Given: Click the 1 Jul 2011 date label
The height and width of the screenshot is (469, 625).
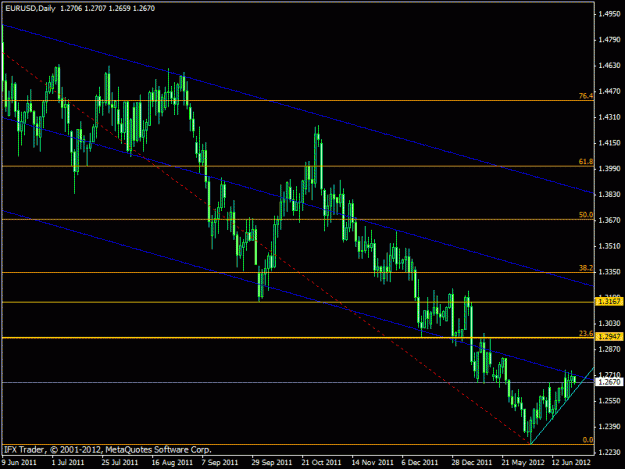Looking at the screenshot, I should coord(68,462).
